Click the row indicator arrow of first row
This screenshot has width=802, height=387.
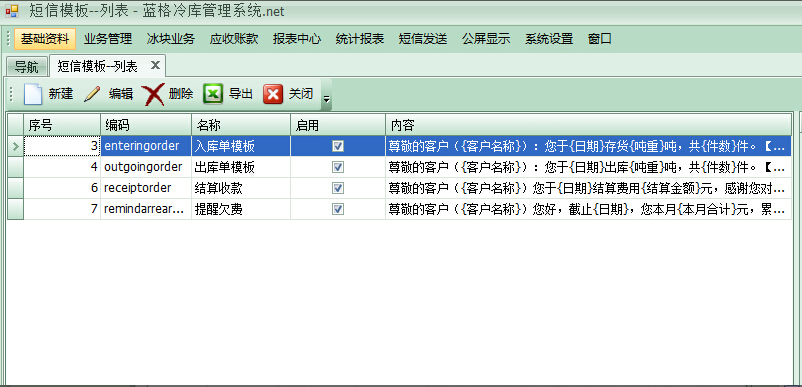coord(15,147)
